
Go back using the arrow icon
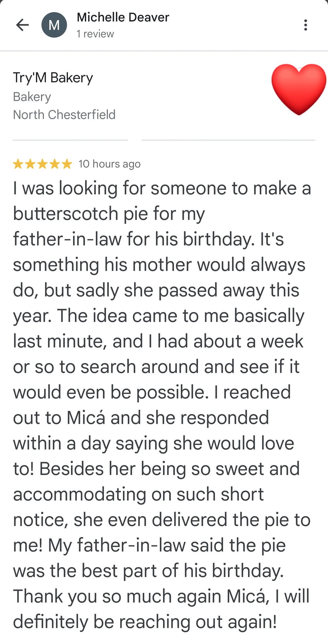(x=22, y=25)
